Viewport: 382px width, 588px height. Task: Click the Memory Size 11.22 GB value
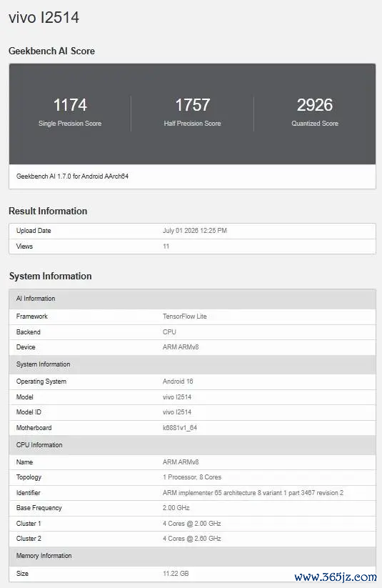[176, 574]
